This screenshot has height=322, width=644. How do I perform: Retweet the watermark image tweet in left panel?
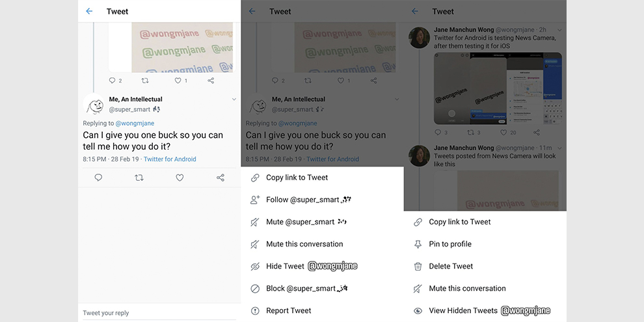(144, 81)
